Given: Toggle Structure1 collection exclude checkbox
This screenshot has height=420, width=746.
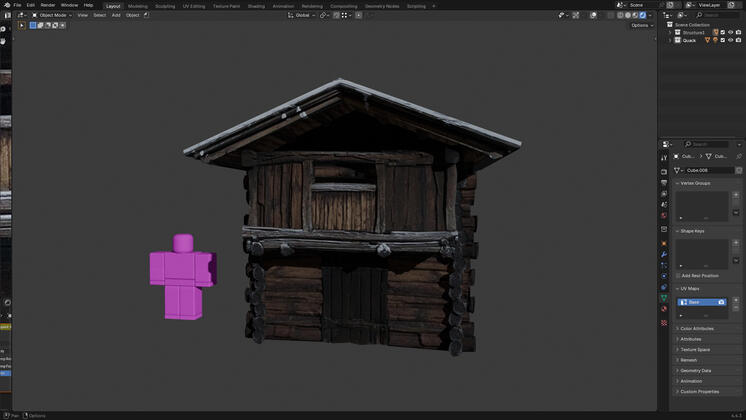Looking at the screenshot, I should click(723, 32).
